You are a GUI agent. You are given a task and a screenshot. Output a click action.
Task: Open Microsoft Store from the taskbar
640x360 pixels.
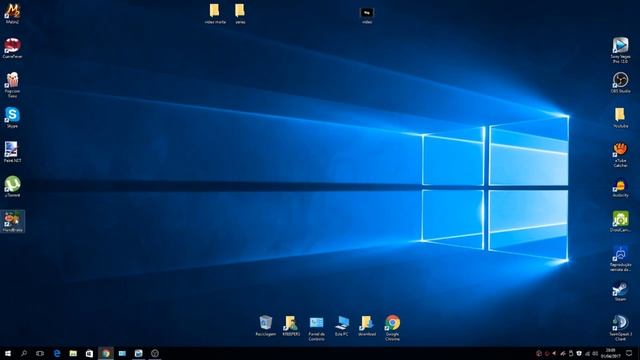click(89, 353)
